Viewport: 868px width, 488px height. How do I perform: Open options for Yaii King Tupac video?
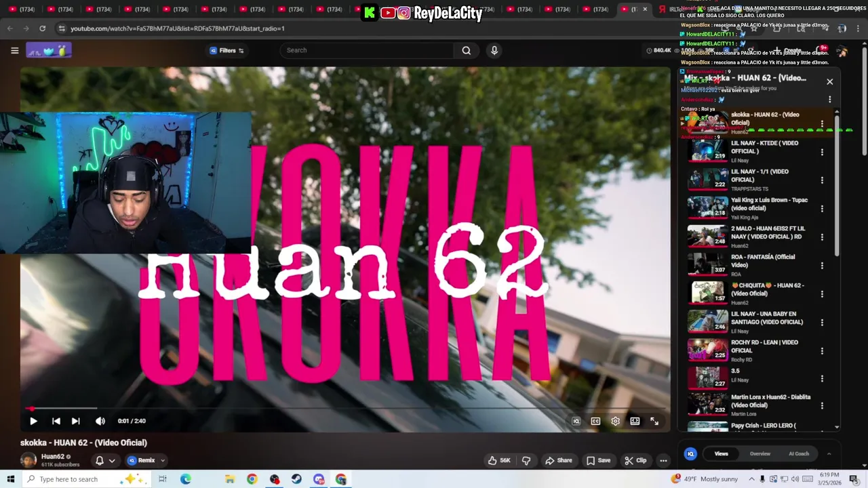coord(822,209)
